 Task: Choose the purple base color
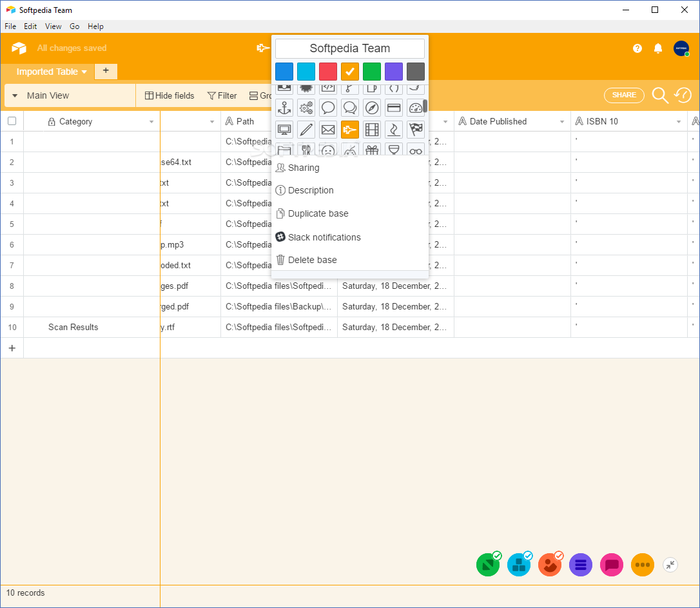(394, 72)
